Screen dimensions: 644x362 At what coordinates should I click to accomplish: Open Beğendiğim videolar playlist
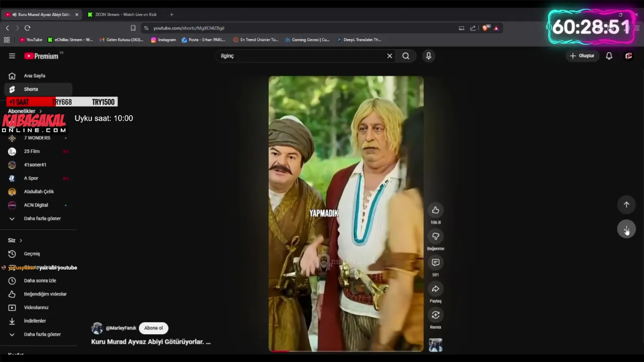point(38,294)
